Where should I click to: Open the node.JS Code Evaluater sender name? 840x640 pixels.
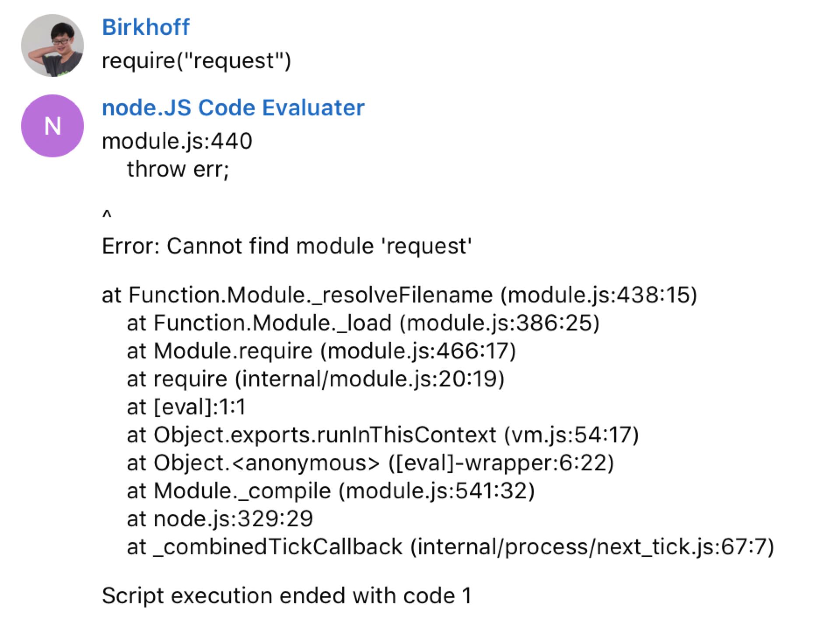click(x=233, y=108)
